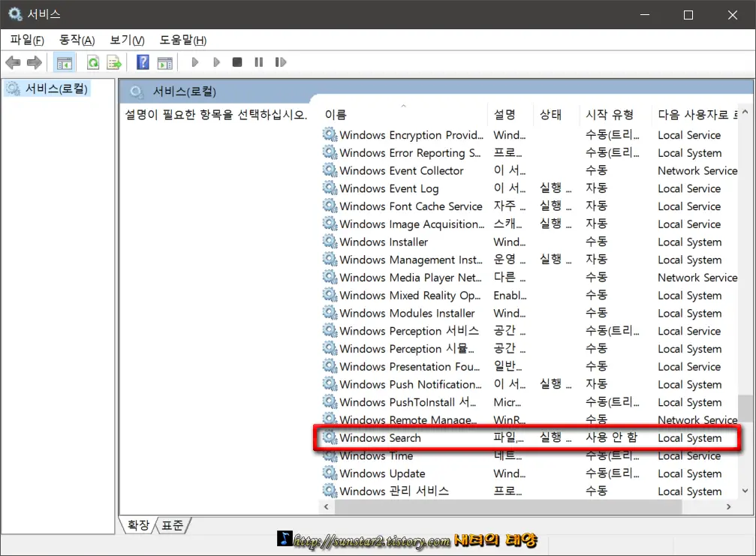This screenshot has width=756, height=556.
Task: Toggle the console tree pane visibility
Action: coord(64,62)
